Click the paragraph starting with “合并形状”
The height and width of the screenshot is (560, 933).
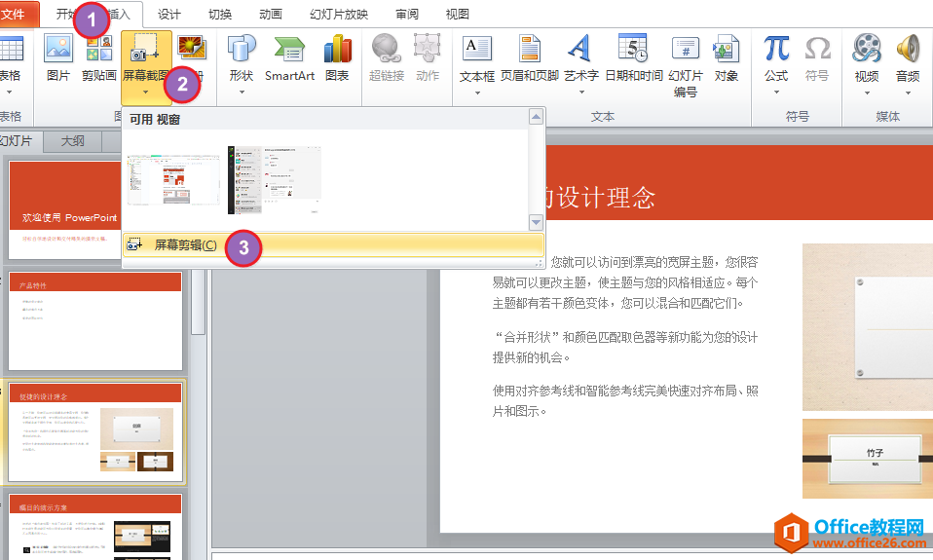(625, 348)
